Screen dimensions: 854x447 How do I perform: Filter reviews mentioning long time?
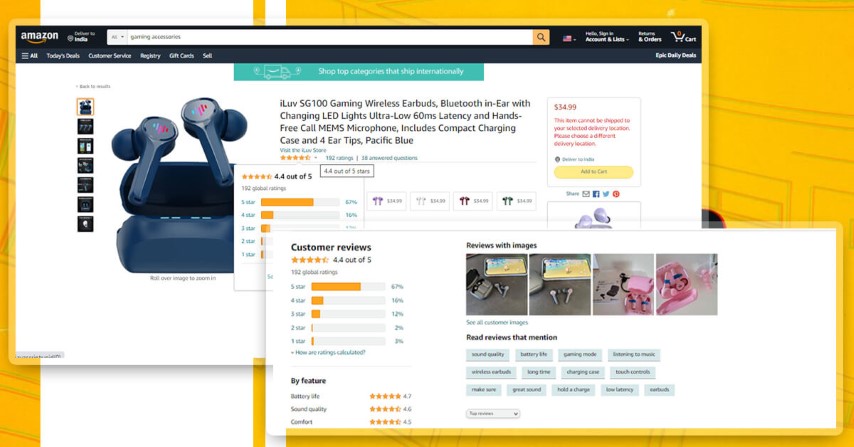pos(539,372)
